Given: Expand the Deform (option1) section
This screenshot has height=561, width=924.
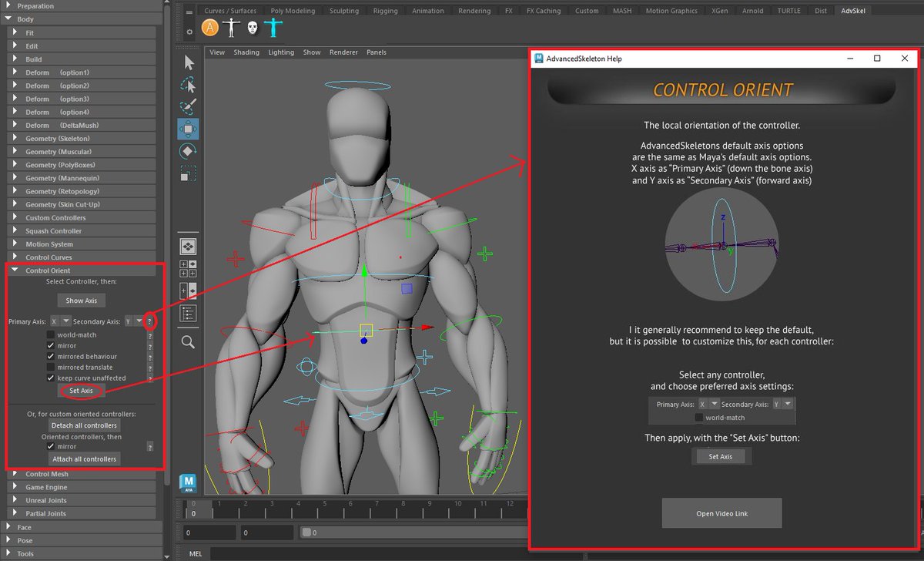Looking at the screenshot, I should (82, 72).
